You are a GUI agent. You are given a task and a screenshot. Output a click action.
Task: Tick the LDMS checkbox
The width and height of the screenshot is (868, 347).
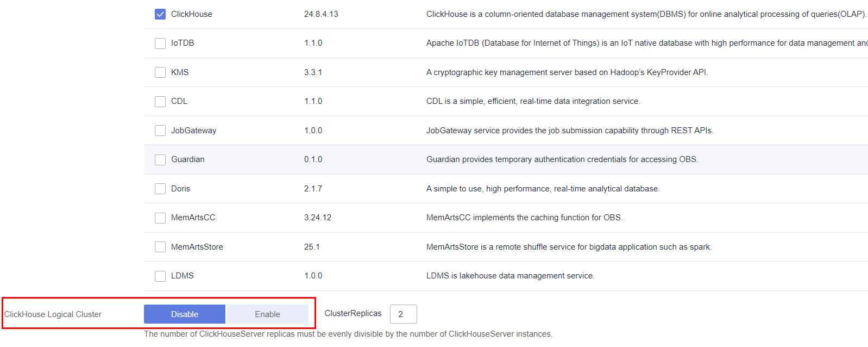pyautogui.click(x=160, y=276)
